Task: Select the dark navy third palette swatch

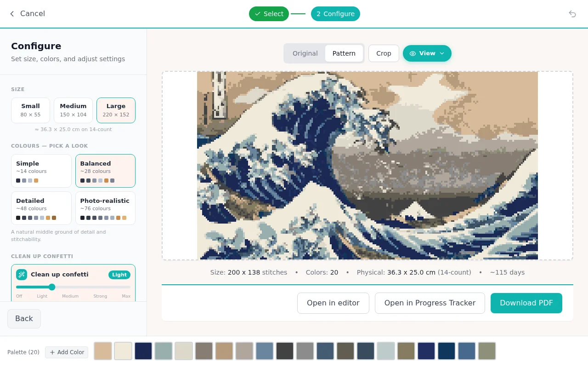Action: coord(143,351)
